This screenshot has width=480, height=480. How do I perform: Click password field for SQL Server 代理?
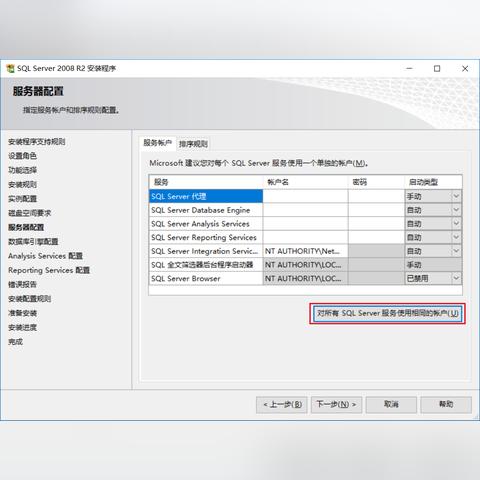[376, 196]
